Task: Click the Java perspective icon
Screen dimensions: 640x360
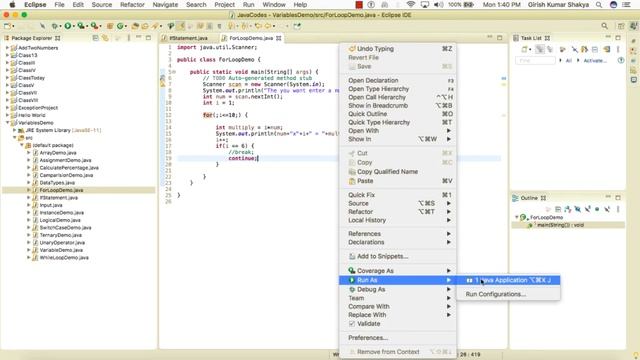Action: 633,26
